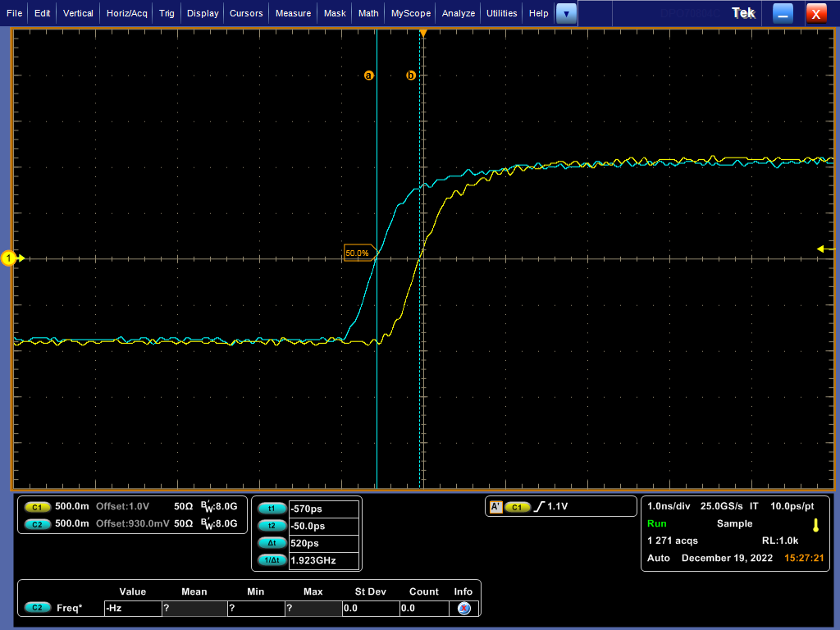
Task: Open the Cursors menu
Action: click(248, 13)
